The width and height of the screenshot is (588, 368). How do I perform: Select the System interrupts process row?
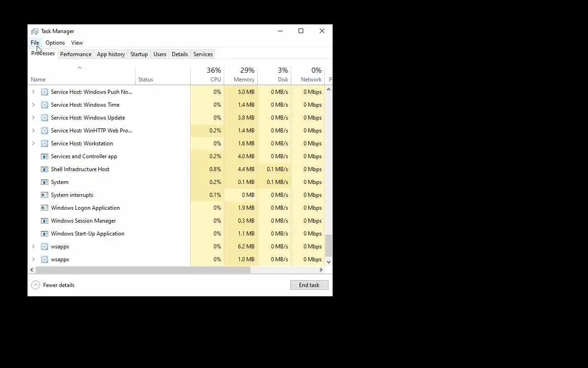pyautogui.click(x=176, y=195)
